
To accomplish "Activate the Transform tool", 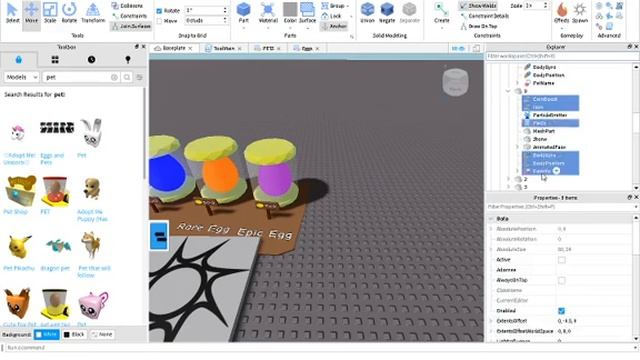I will click(x=93, y=13).
